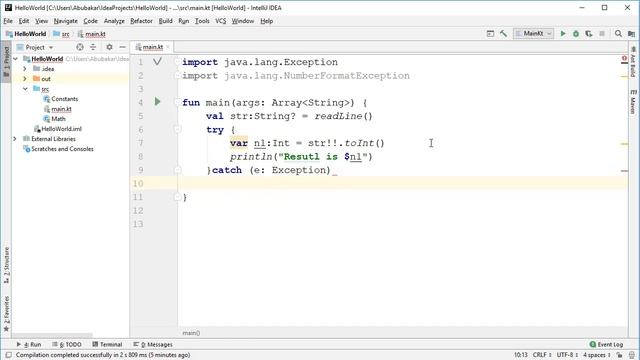Click the warning stripe mark beside line 7
The width and height of the screenshot is (640, 360).
[x=624, y=144]
